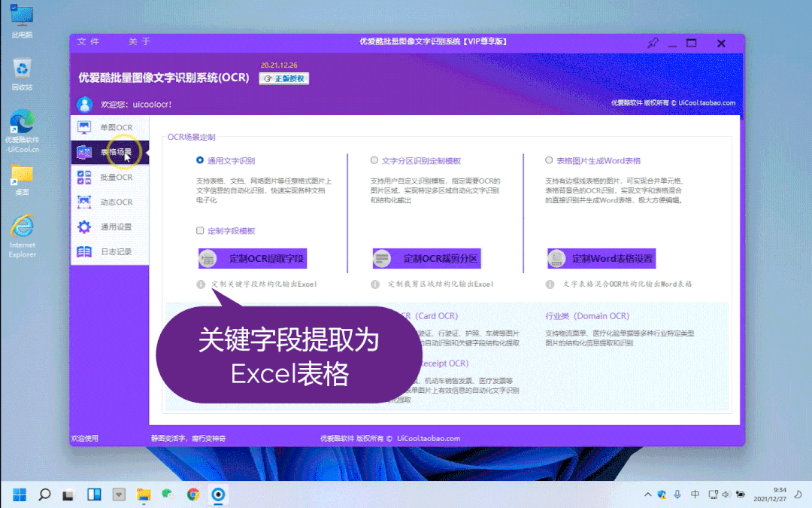Click the 行业类 (Domain OCR) heading
Screen dimensions: 812x508
tap(587, 316)
